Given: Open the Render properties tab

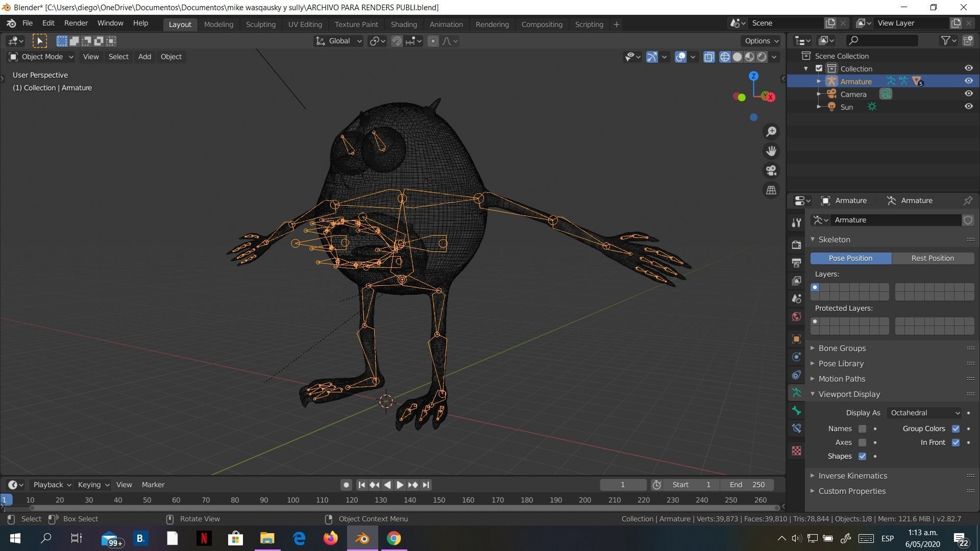Looking at the screenshot, I should tap(796, 245).
